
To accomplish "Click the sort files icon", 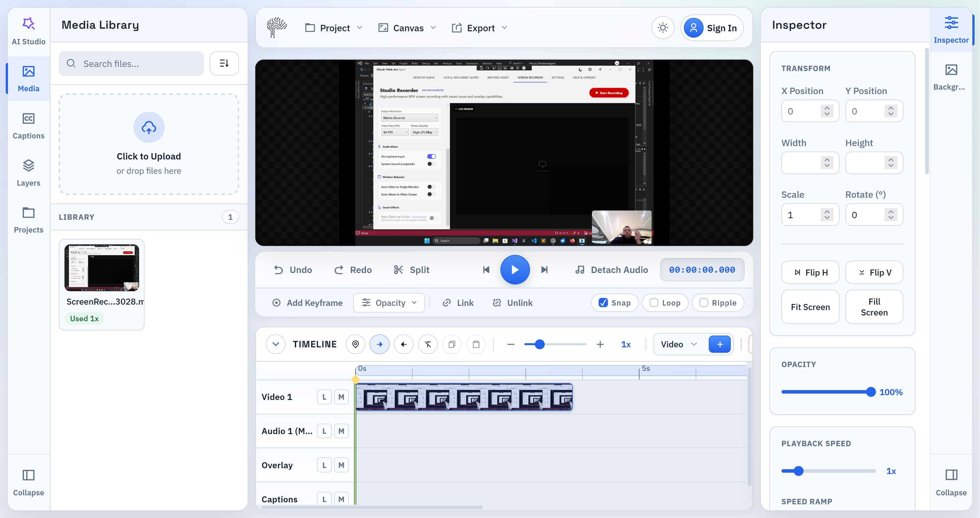I will pos(224,63).
